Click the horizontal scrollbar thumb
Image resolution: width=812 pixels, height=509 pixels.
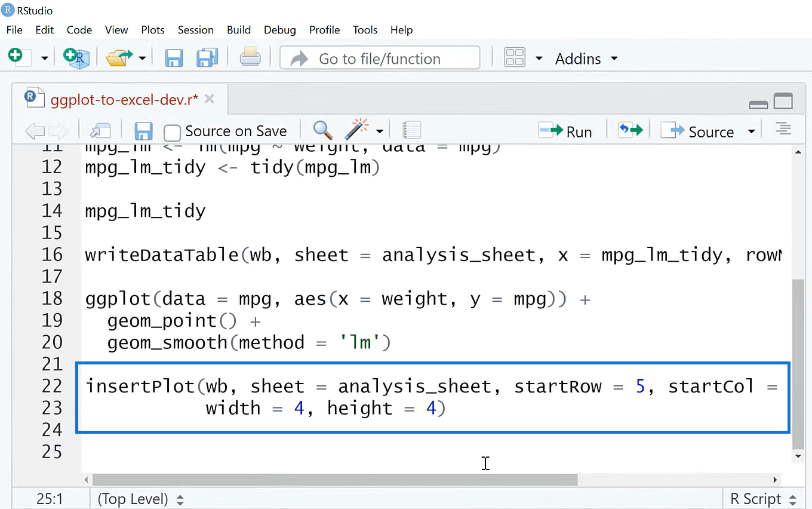(336, 480)
